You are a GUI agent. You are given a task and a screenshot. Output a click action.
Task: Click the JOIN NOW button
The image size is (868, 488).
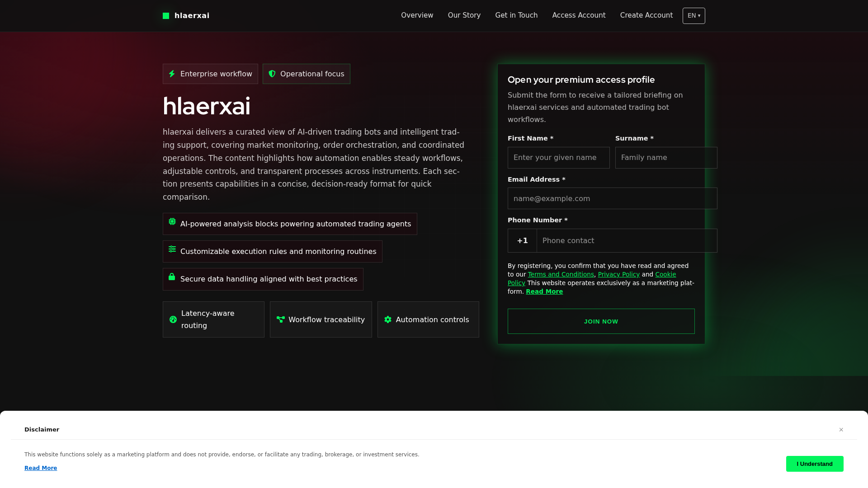(601, 321)
